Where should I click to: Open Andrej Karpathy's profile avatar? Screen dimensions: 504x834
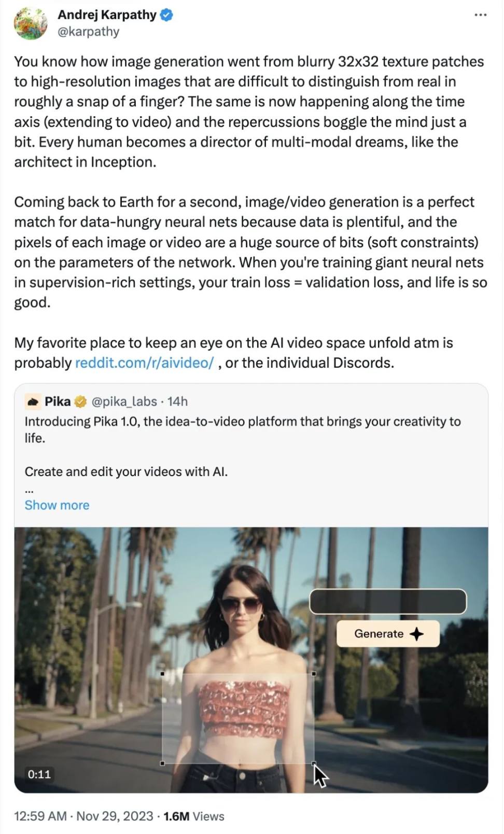point(30,23)
